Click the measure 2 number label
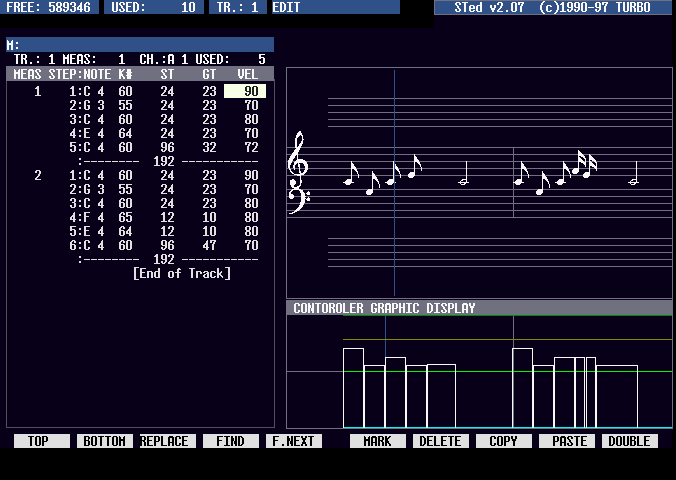 (38, 176)
